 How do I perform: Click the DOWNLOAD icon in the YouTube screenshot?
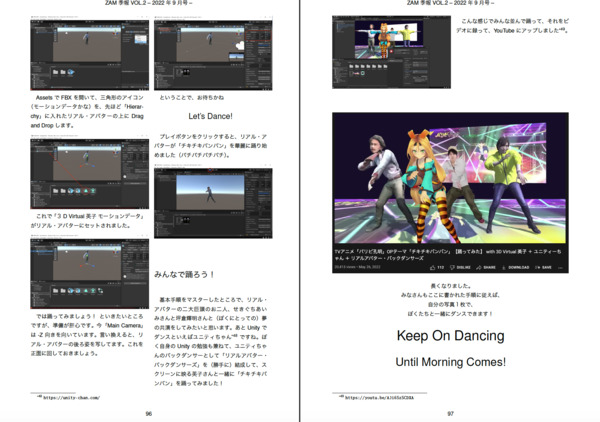pos(504,267)
